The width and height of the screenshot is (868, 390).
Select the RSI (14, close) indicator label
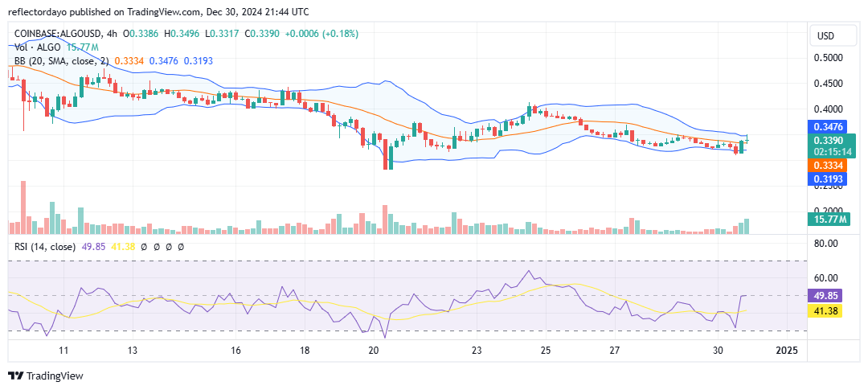pyautogui.click(x=45, y=247)
